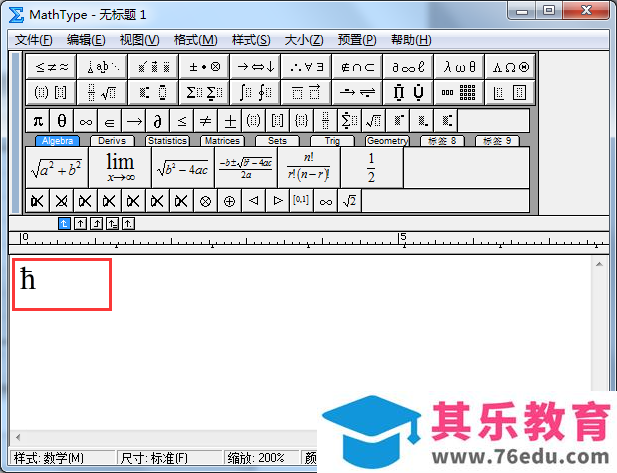The width and height of the screenshot is (617, 473).
Task: Open products and set theory templates palette
Action: pyautogui.click(x=408, y=92)
